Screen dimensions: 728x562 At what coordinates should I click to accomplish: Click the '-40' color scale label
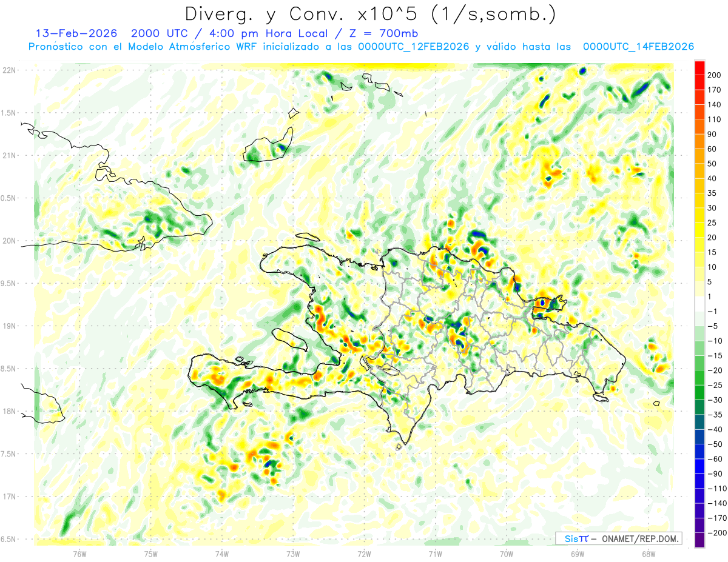click(716, 429)
